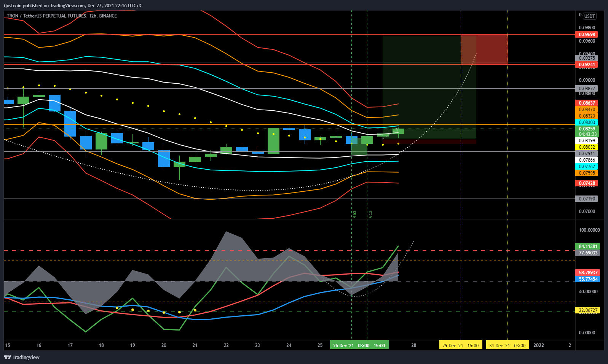Click the 40.00000 indicator axis tick

[x=588, y=292]
